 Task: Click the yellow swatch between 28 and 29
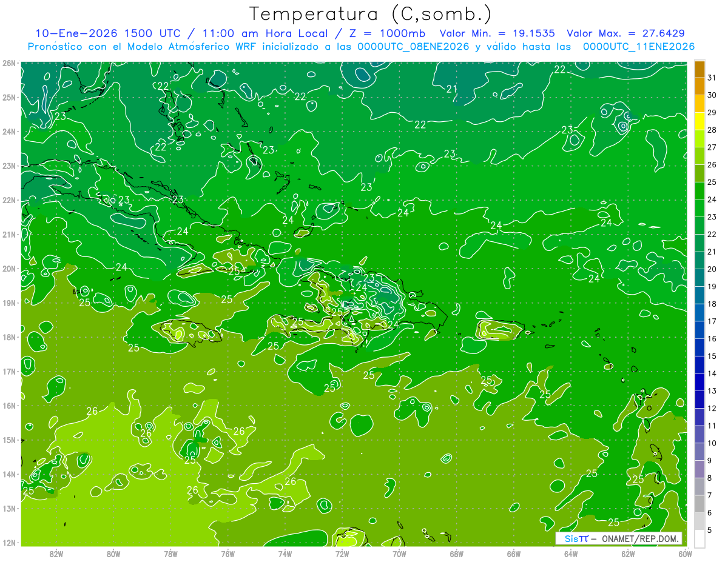coord(699,121)
